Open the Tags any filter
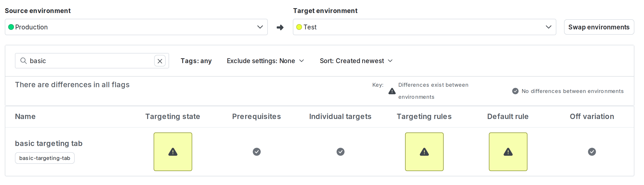The width and height of the screenshot is (644, 185). click(196, 61)
